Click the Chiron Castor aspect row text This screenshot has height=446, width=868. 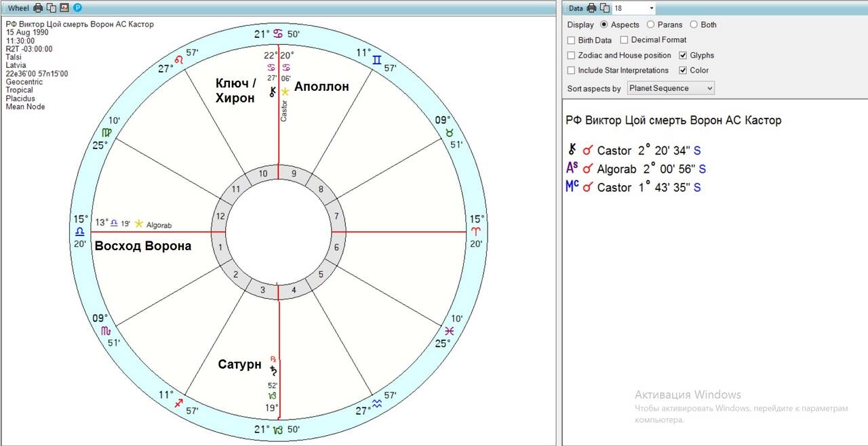click(648, 150)
